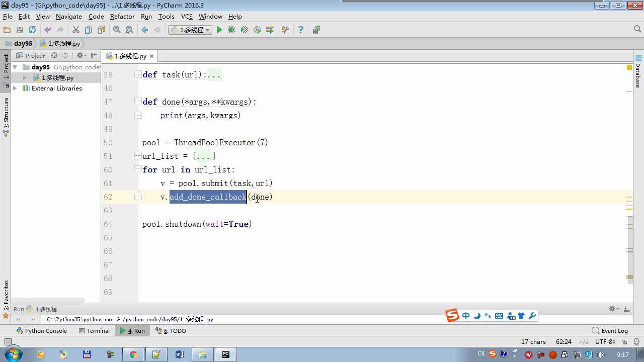644x362 pixels.
Task: Click the Cut scissors icon
Action: 76,30
